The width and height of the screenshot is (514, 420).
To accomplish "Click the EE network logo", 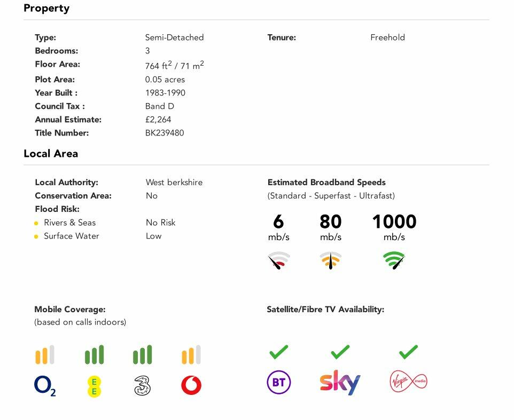I will pyautogui.click(x=94, y=386).
